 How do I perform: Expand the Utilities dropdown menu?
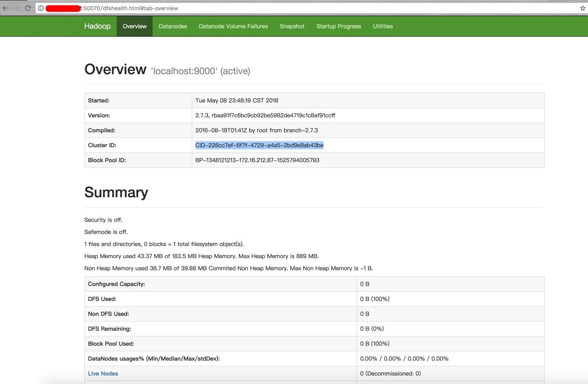386,26
